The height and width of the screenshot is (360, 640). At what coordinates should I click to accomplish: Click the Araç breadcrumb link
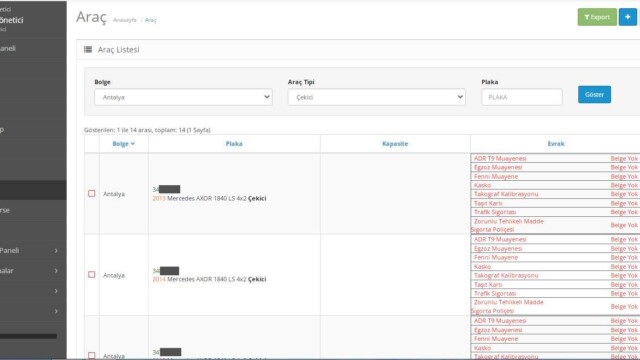pos(151,20)
